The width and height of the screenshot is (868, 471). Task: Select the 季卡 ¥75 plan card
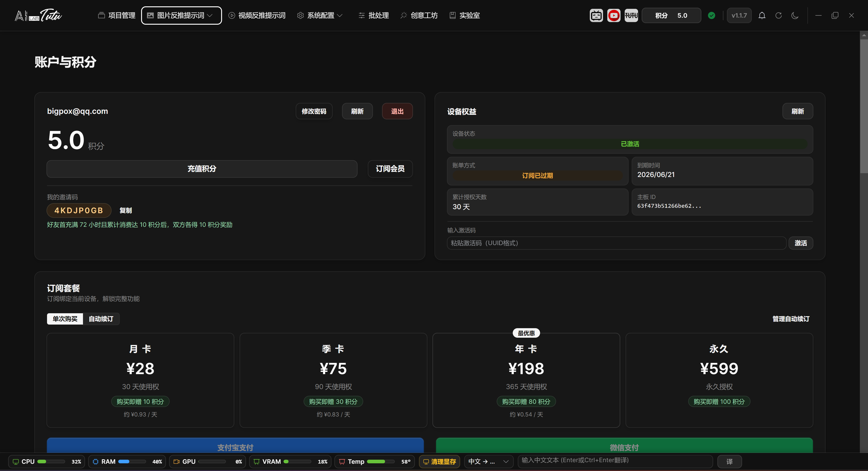coord(333,380)
